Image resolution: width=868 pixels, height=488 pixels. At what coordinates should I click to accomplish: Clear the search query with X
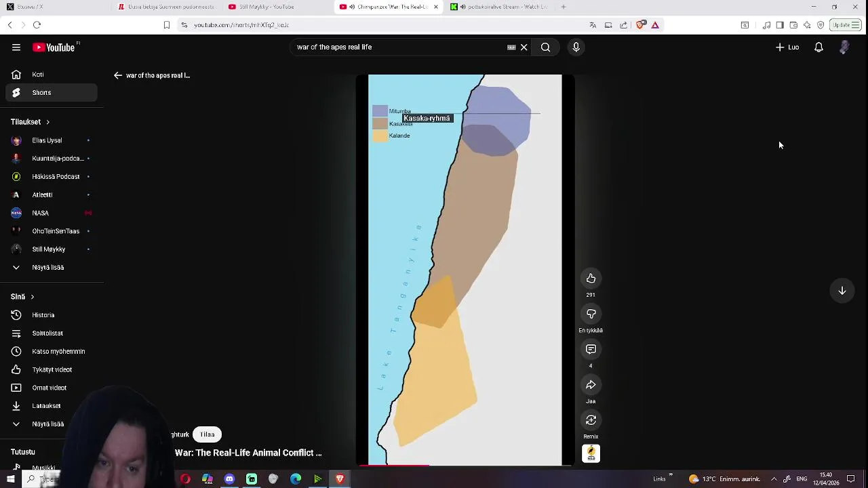(x=524, y=47)
